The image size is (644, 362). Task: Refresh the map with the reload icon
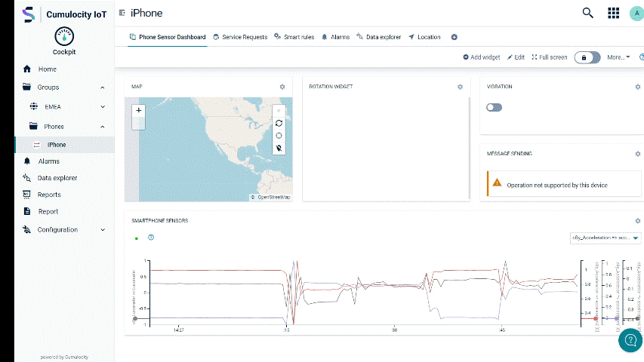pyautogui.click(x=279, y=123)
